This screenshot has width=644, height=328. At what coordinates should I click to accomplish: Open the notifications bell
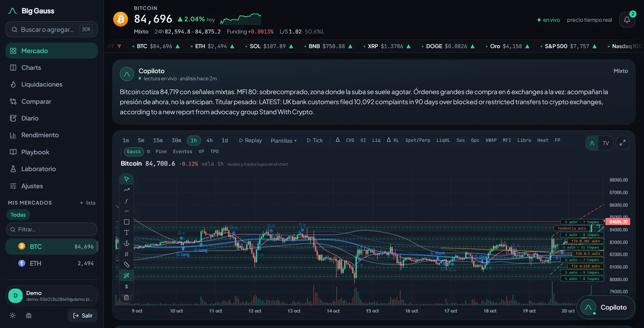(x=627, y=20)
